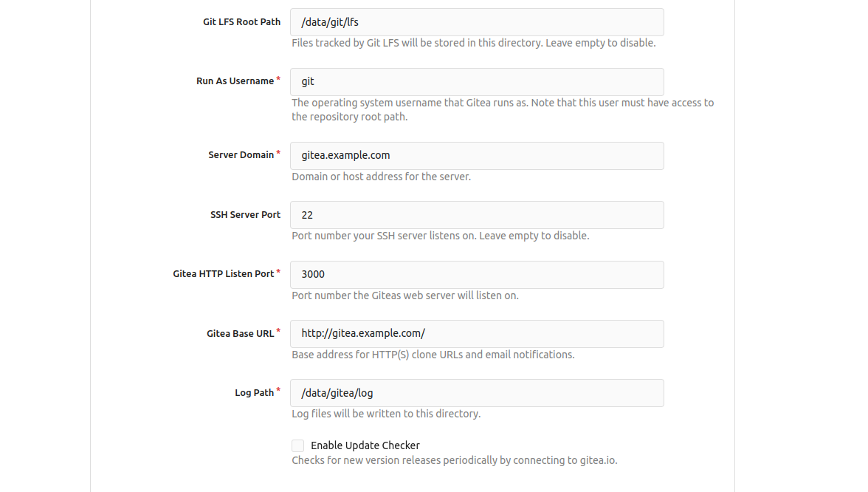The height and width of the screenshot is (492, 868).
Task: Click the "SSH Server Port" label
Action: click(245, 215)
